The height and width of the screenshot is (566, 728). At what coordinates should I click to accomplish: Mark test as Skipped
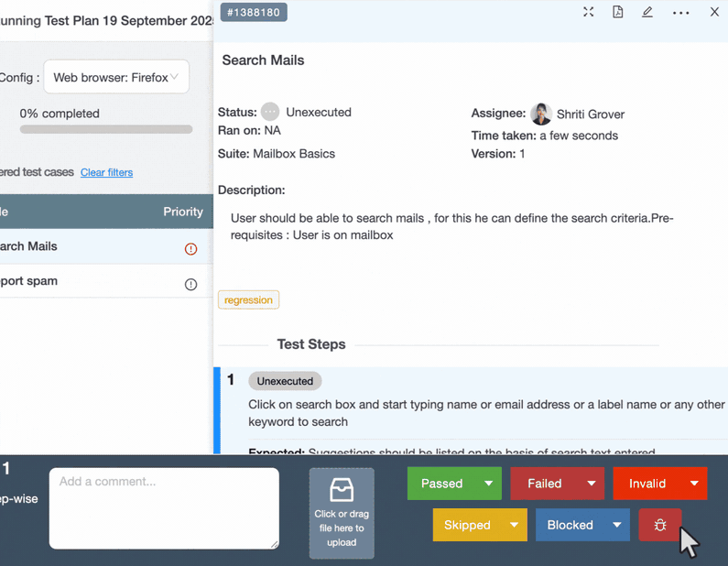[468, 525]
